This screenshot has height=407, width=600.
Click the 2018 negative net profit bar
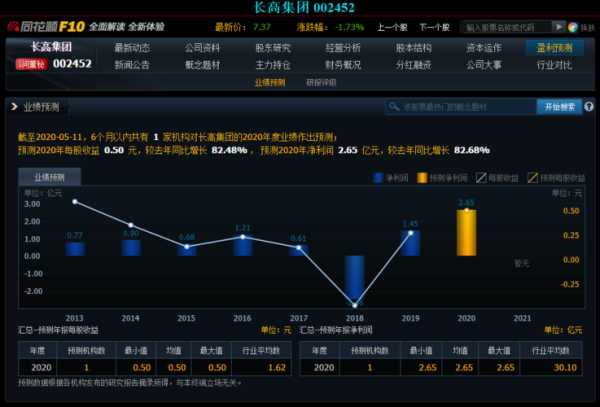pos(354,280)
